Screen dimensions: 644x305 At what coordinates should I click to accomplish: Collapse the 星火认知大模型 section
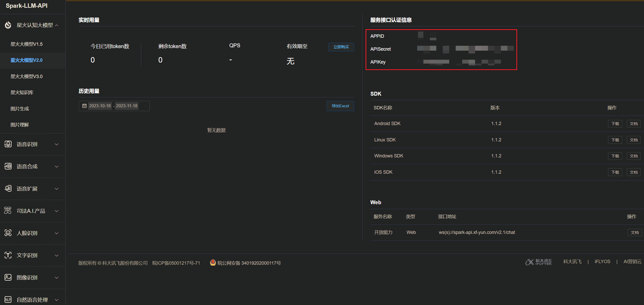coord(57,25)
